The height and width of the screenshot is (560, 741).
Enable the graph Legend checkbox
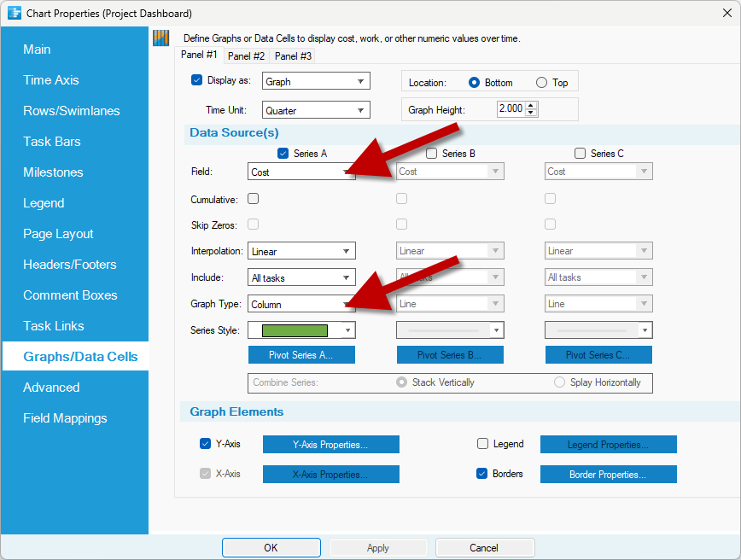(x=482, y=444)
